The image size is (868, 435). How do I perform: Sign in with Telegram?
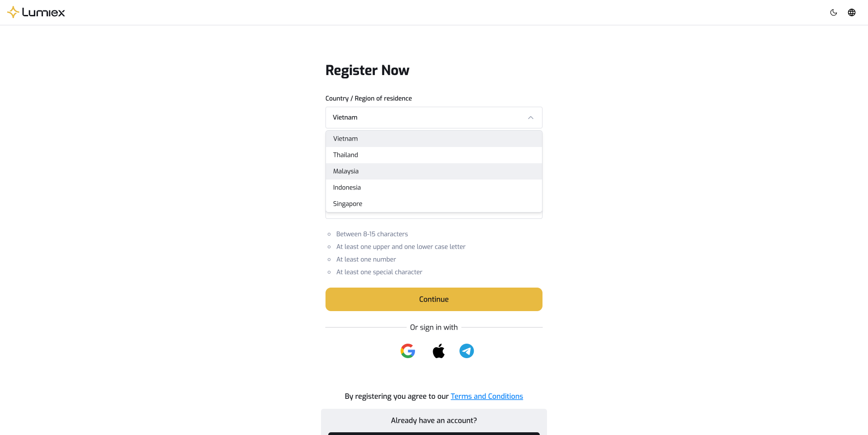click(466, 350)
